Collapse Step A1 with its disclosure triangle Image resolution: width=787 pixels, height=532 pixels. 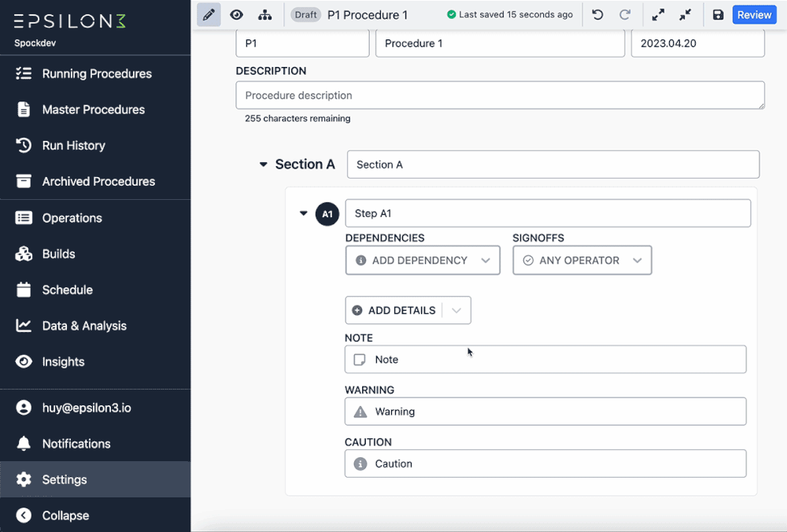coord(303,213)
